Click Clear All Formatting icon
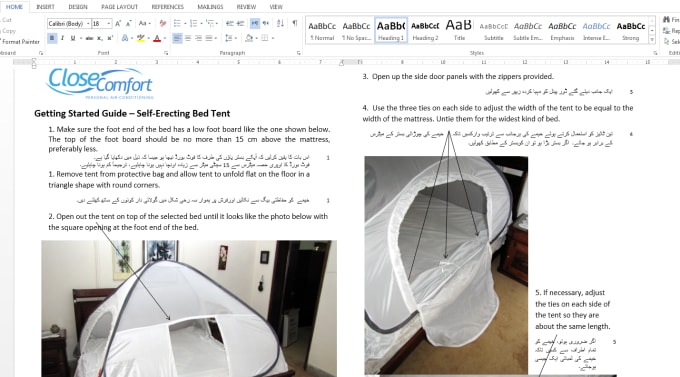Screen dimensions: 680x377 pyautogui.click(x=163, y=23)
